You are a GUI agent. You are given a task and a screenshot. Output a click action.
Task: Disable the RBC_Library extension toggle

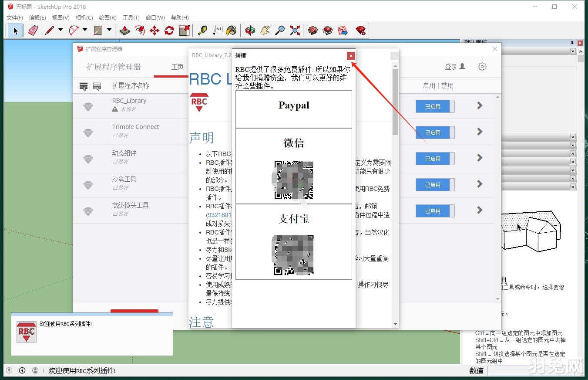(x=435, y=106)
